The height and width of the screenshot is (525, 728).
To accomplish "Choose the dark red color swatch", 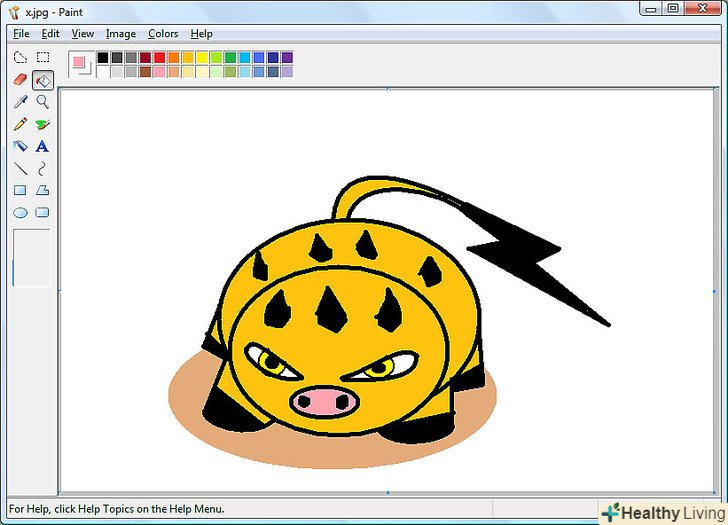I will pos(145,58).
